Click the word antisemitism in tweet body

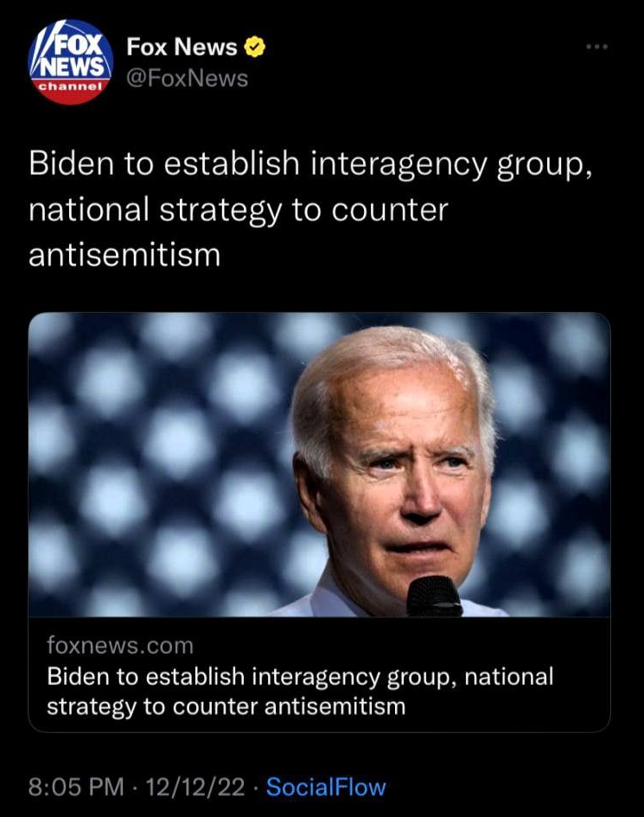[x=124, y=255]
